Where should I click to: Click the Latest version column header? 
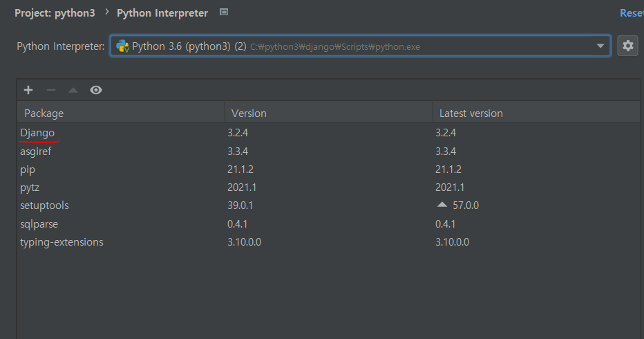[536, 113]
